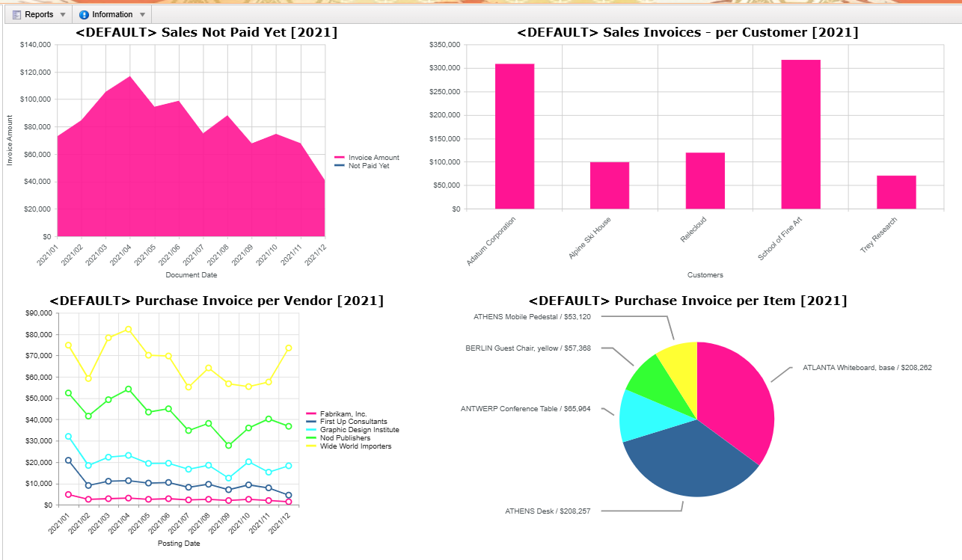Image resolution: width=962 pixels, height=560 pixels.
Task: Select the School of Fine Art bar
Action: [801, 134]
